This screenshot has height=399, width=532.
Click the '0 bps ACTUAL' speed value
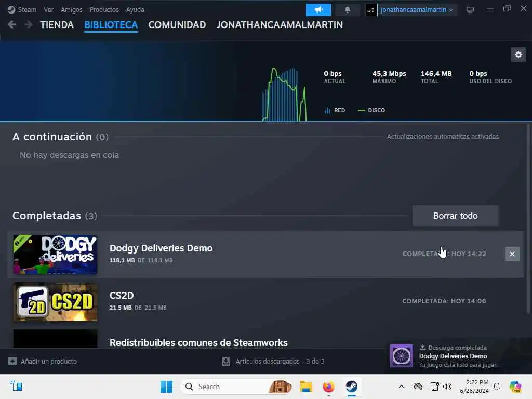pyautogui.click(x=335, y=77)
